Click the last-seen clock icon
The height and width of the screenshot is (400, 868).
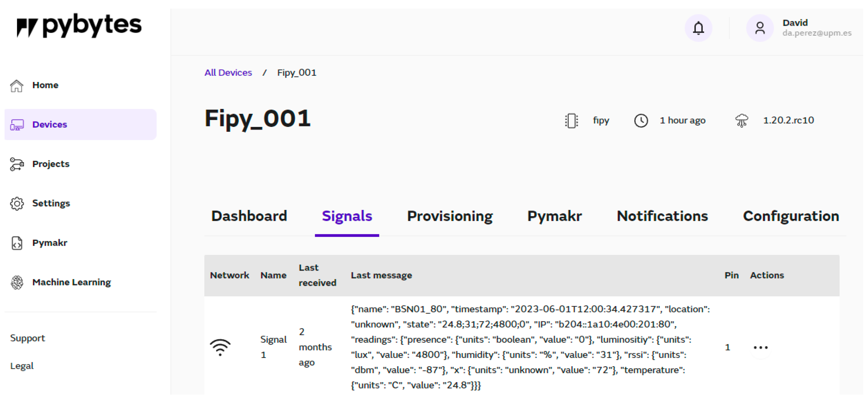click(x=640, y=121)
